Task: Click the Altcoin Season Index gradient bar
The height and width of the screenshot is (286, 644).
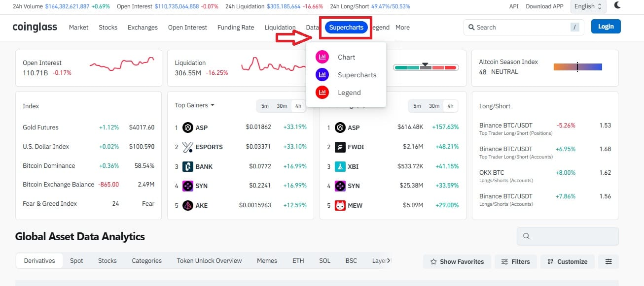Action: pyautogui.click(x=578, y=67)
